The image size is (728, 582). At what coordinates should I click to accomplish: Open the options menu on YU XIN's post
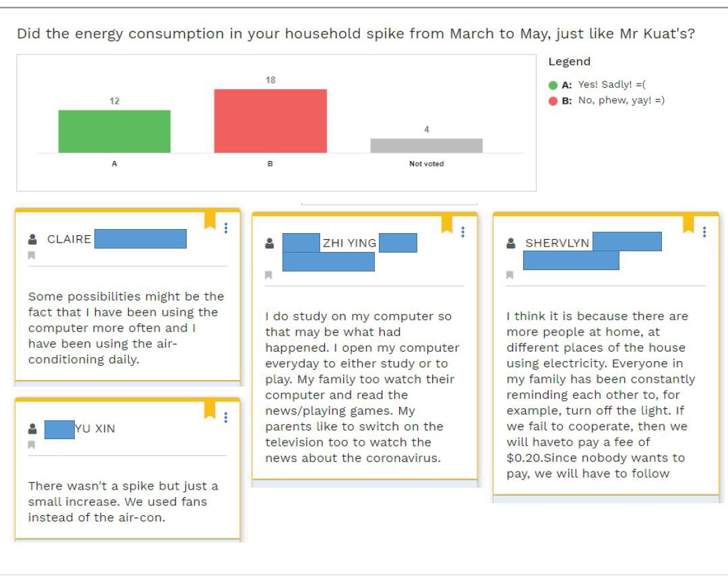pos(226,418)
